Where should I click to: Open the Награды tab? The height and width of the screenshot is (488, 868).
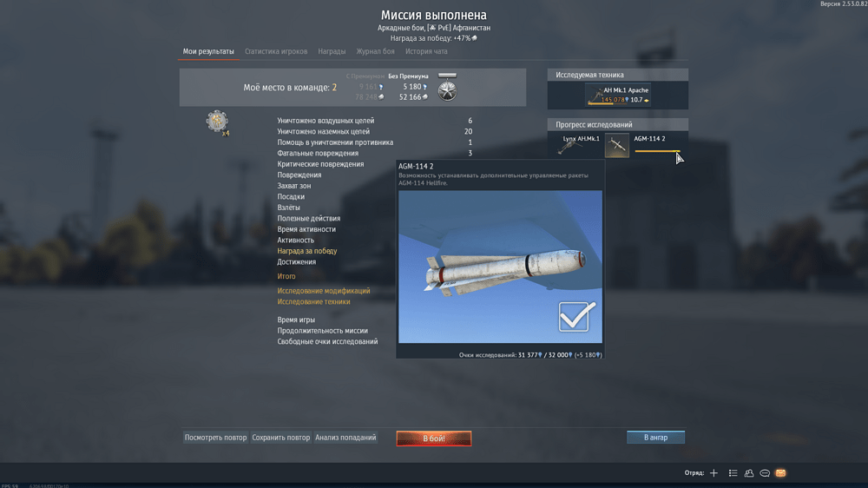(332, 51)
